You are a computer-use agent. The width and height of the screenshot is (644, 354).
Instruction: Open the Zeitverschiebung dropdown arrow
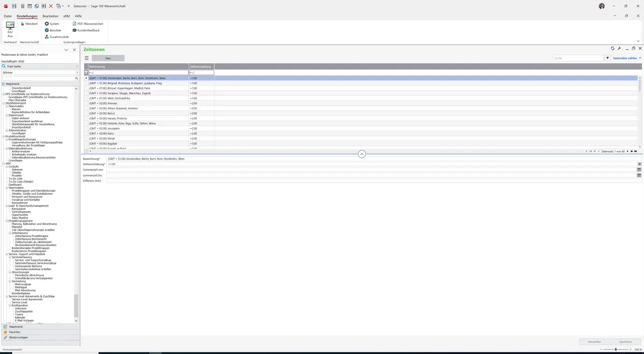tap(639, 164)
